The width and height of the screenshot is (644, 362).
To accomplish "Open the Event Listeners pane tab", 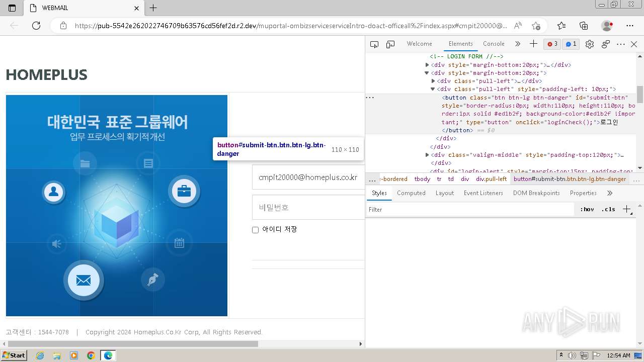I will point(483,193).
